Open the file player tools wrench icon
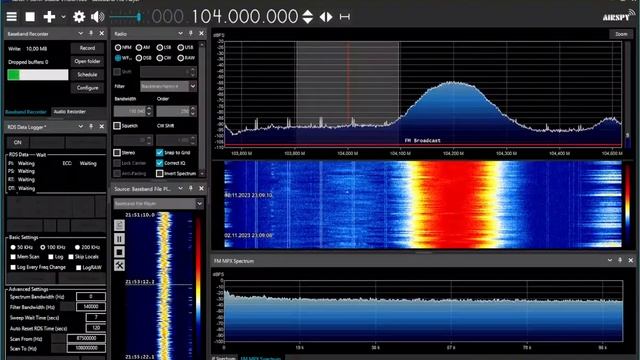Viewport: 640px width, 360px height. tap(119, 265)
